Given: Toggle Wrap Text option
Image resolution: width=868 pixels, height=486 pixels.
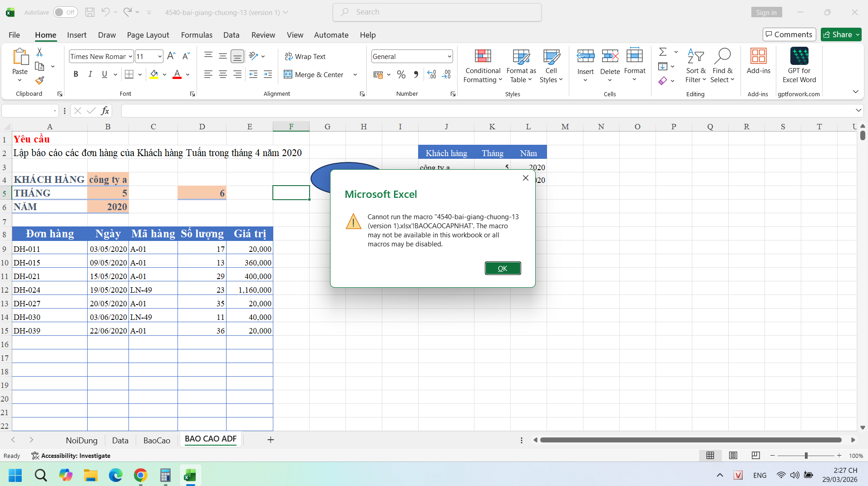Looking at the screenshot, I should [305, 56].
